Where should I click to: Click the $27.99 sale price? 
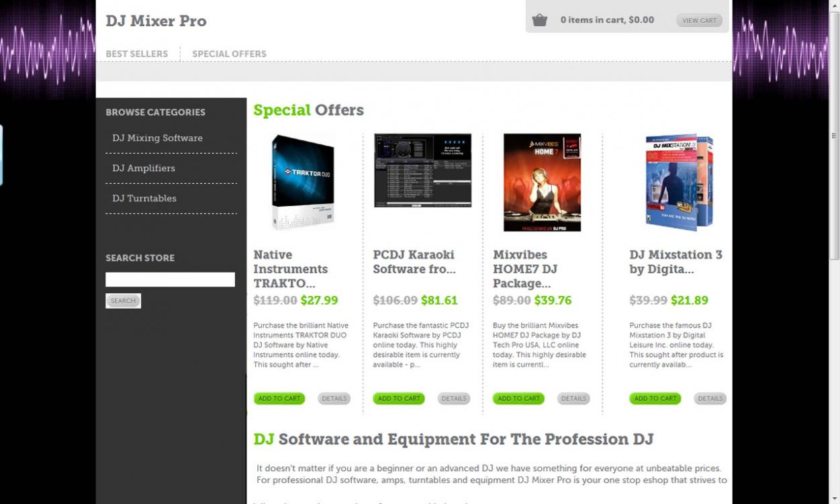(x=320, y=300)
